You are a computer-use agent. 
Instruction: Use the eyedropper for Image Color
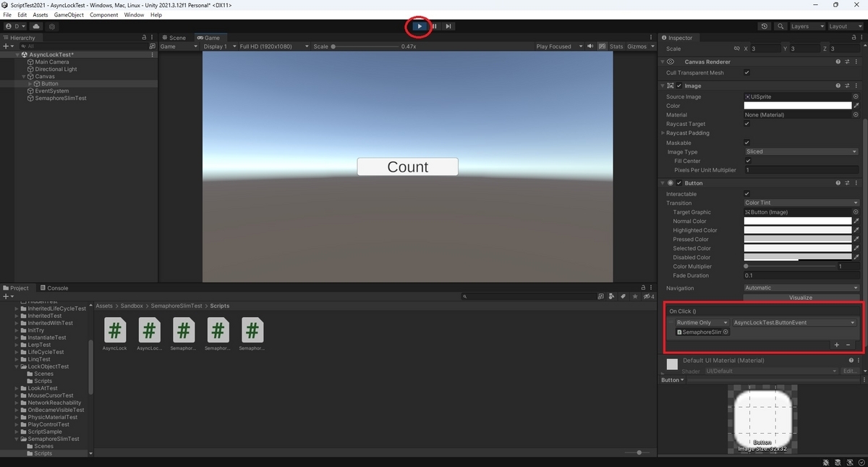(856, 106)
